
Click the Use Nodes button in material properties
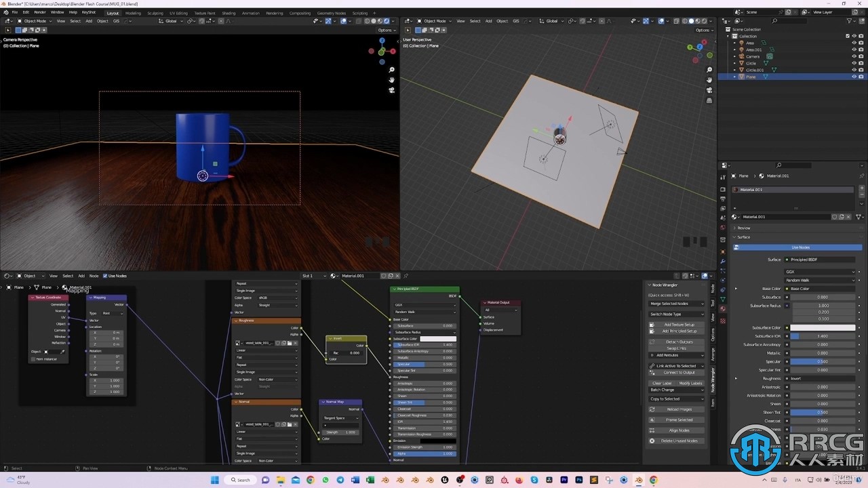point(797,247)
